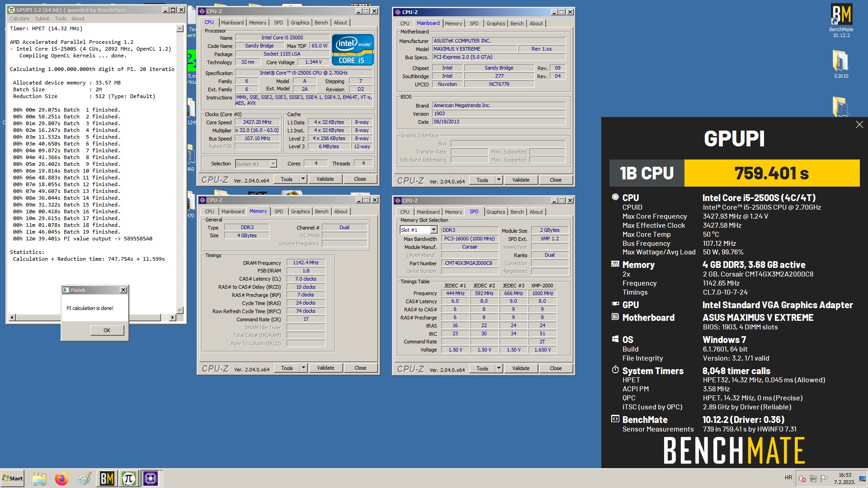Click the XMP-2000 column header in Timings Table
The image size is (868, 488).
[542, 286]
